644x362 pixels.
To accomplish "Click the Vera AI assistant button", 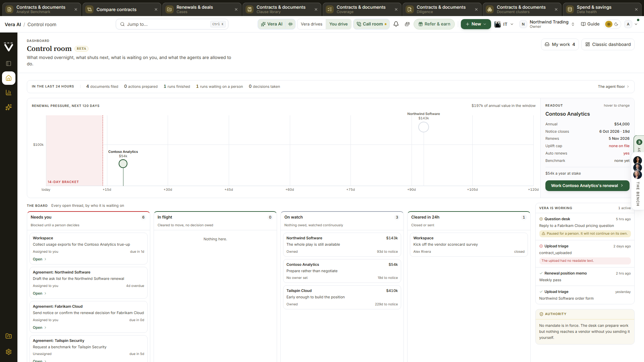I will 272,24.
